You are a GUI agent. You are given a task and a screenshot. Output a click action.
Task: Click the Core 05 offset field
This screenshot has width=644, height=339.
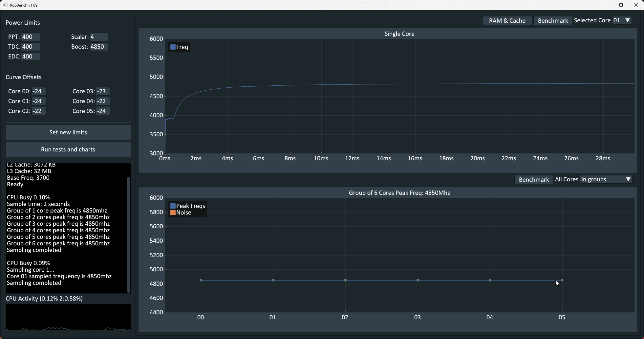click(x=103, y=111)
